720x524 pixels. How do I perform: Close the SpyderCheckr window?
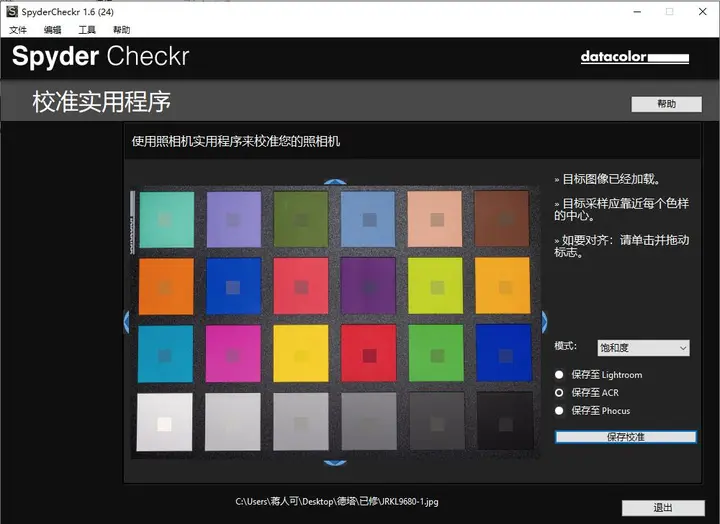pos(703,11)
